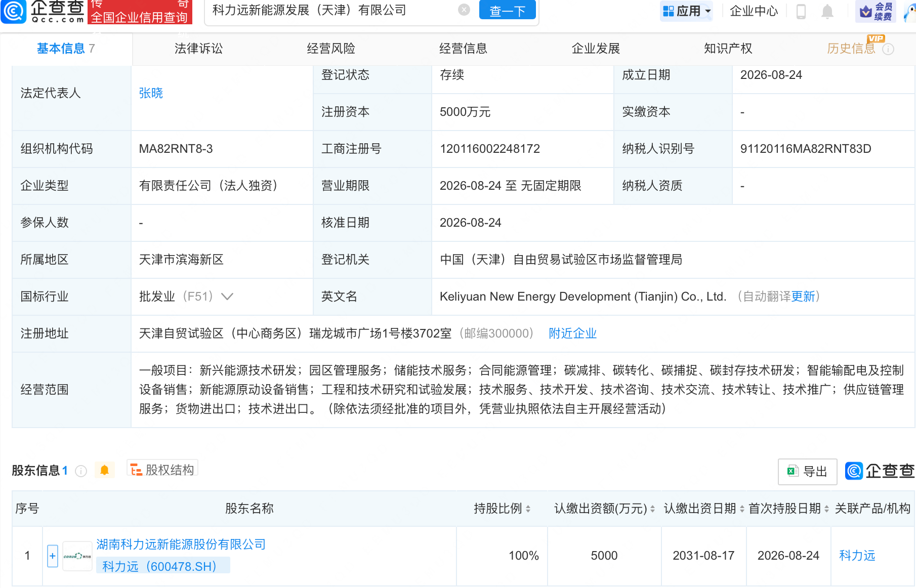Clear the search box text
Image resolution: width=916 pixels, height=588 pixels.
click(x=464, y=10)
